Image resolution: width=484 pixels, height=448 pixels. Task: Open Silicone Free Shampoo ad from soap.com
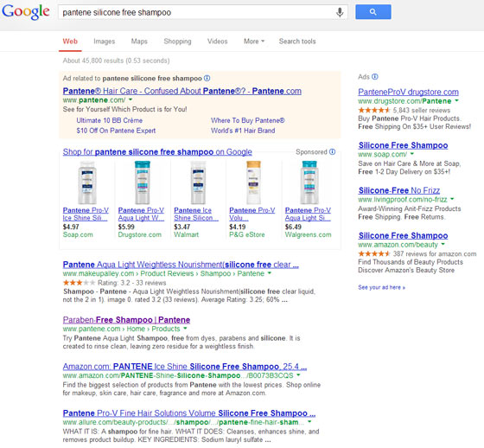tap(403, 145)
